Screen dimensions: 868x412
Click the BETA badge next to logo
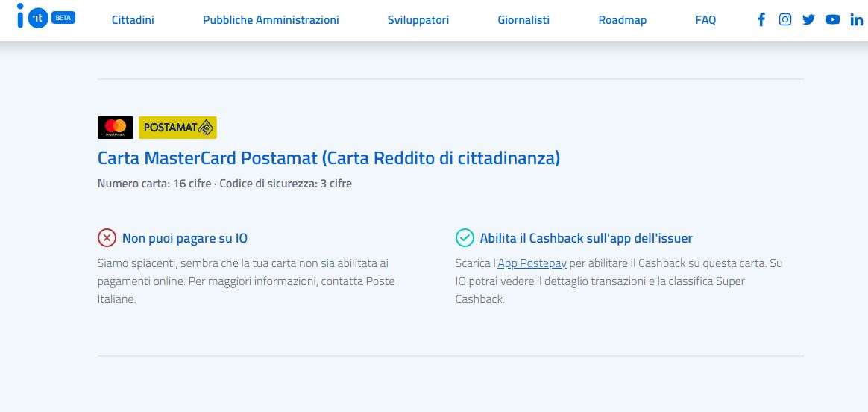point(63,18)
